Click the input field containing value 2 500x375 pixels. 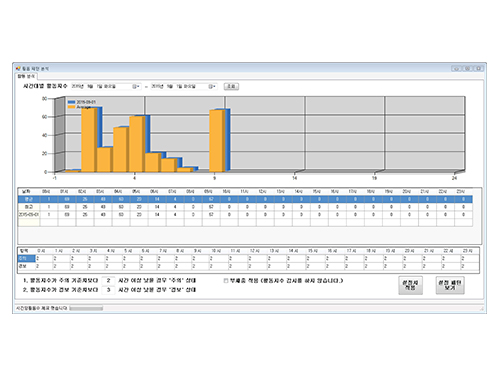[x=108, y=281]
